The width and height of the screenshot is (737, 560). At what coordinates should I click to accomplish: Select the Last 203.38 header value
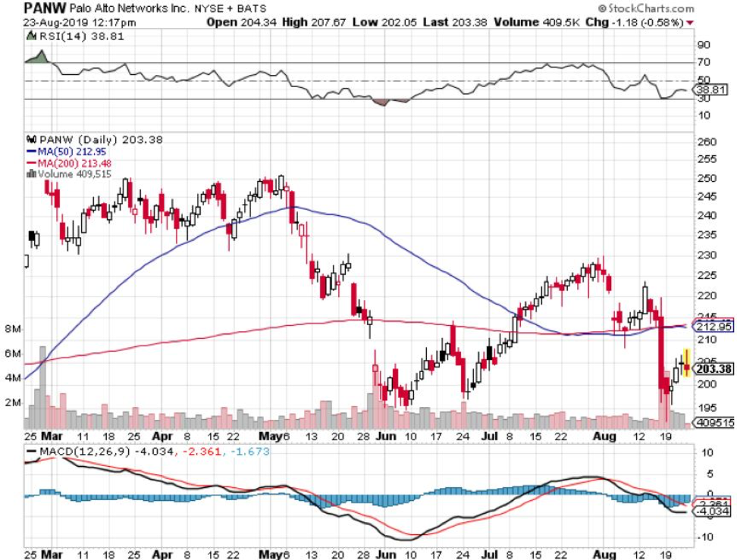pyautogui.click(x=454, y=22)
